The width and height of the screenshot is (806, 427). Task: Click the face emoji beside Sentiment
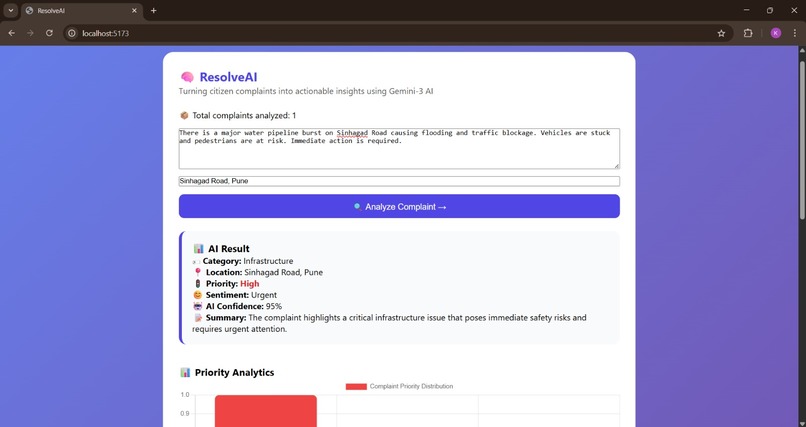197,295
